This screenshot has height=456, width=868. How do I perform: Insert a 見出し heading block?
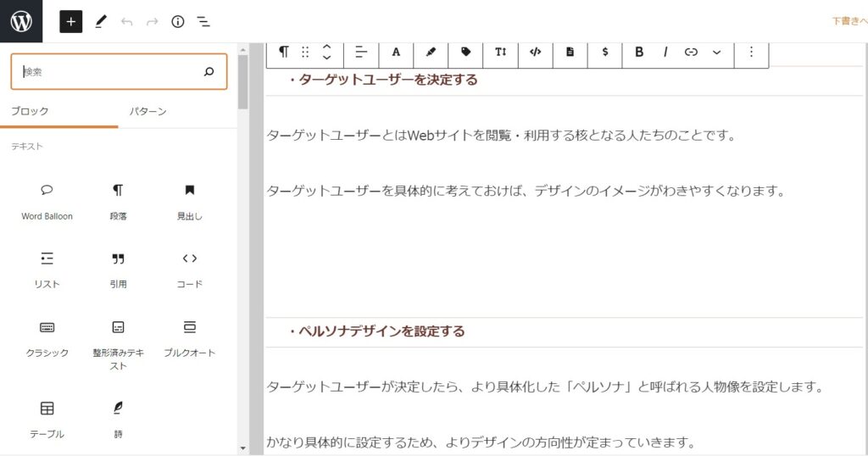coord(189,202)
